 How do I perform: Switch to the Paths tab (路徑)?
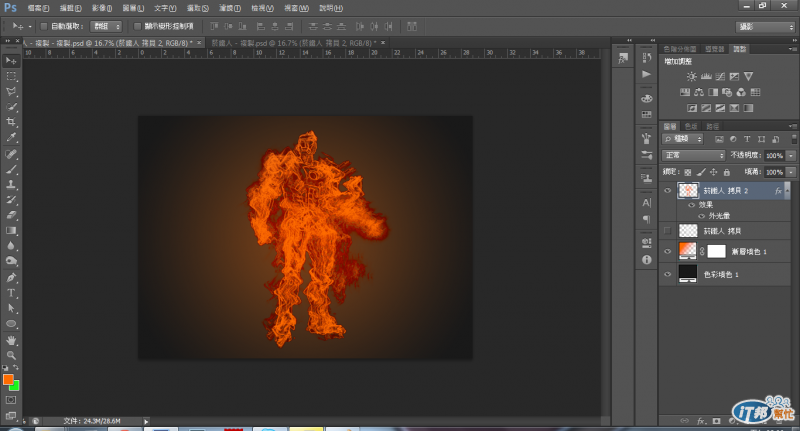pos(713,126)
